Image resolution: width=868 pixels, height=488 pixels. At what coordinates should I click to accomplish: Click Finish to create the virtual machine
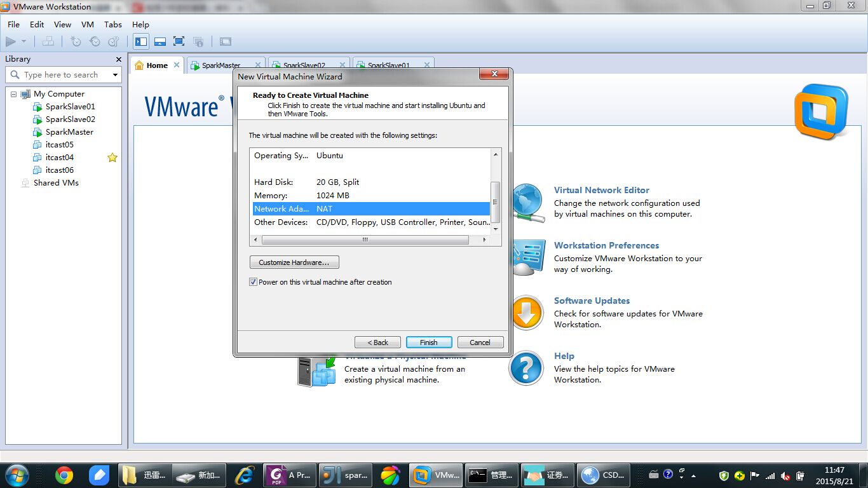tap(429, 342)
